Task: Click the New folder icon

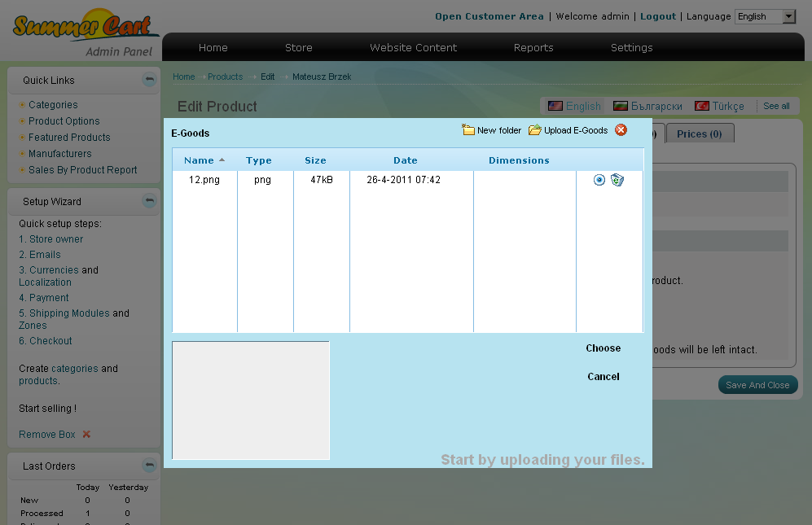Action: pyautogui.click(x=468, y=130)
